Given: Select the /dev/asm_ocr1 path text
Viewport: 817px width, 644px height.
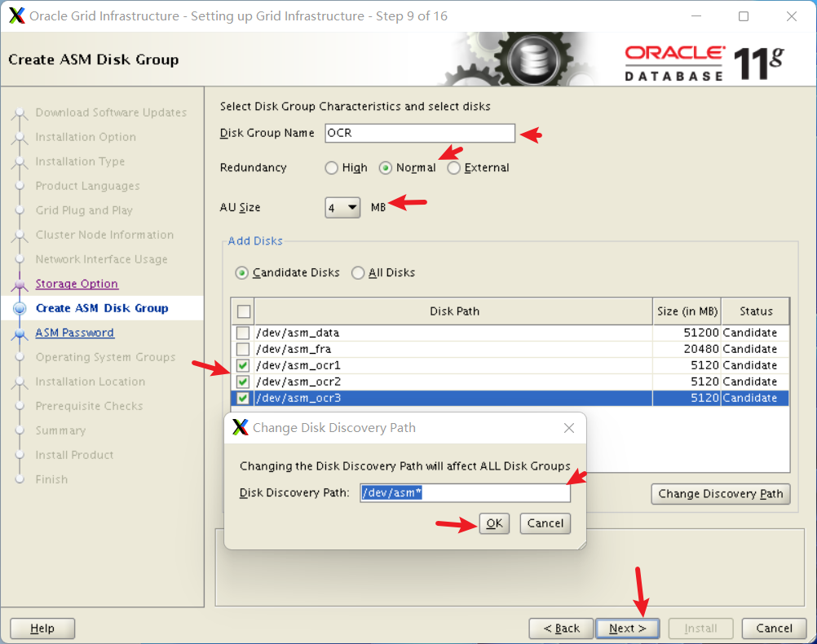Looking at the screenshot, I should tap(298, 365).
